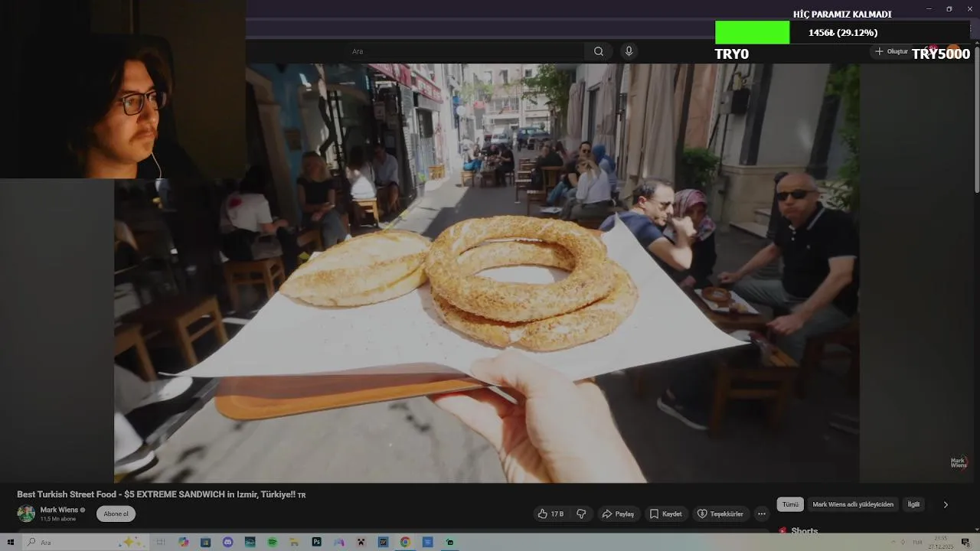Open the three-dot more actions menu
This screenshot has width=980, height=551.
coord(761,514)
